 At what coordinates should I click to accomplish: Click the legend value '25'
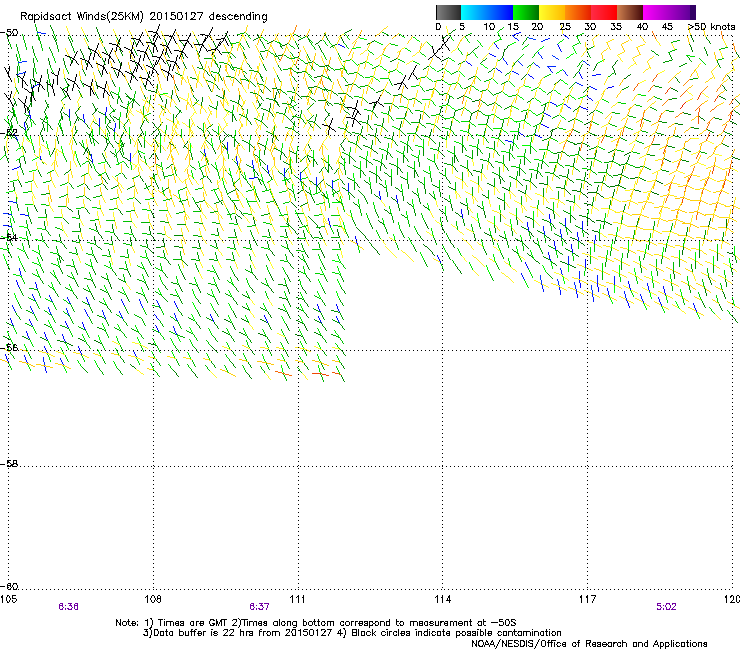564,27
